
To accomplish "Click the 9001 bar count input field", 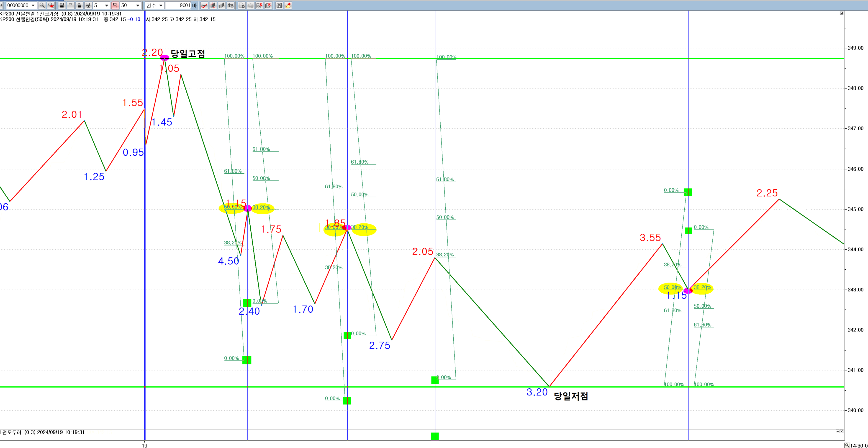I will pos(178,5).
